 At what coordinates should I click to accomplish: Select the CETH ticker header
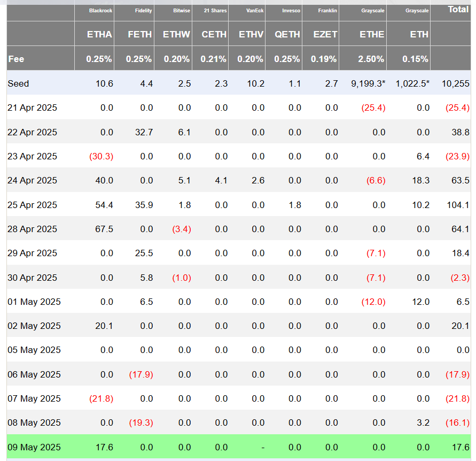214,34
